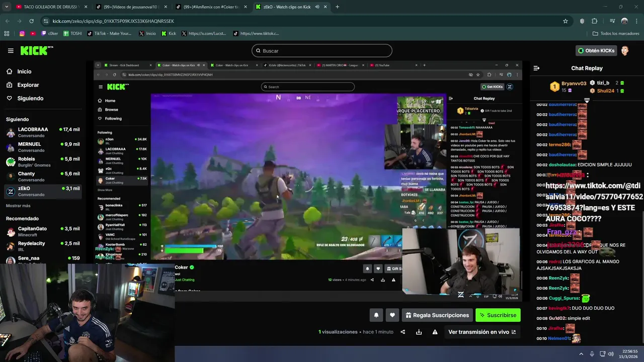644x362 pixels.
Task: Open the Chrome profile avatar
Action: pyautogui.click(x=624, y=21)
